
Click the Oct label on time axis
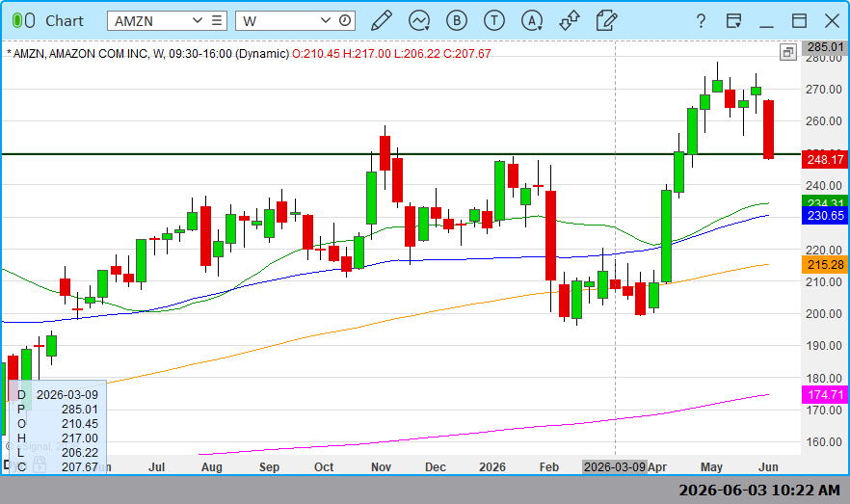324,466
